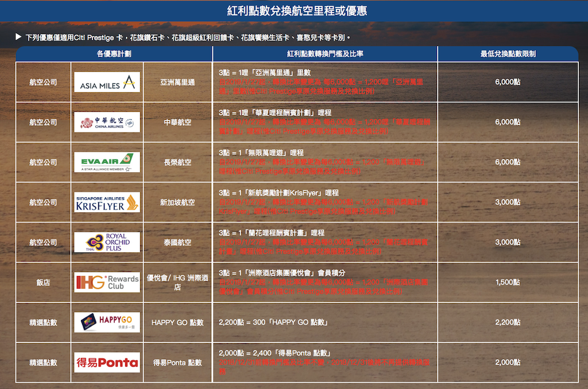Click 精選點數 in the HAPPY GO row
Screen dimensions: 588x389
(43, 322)
